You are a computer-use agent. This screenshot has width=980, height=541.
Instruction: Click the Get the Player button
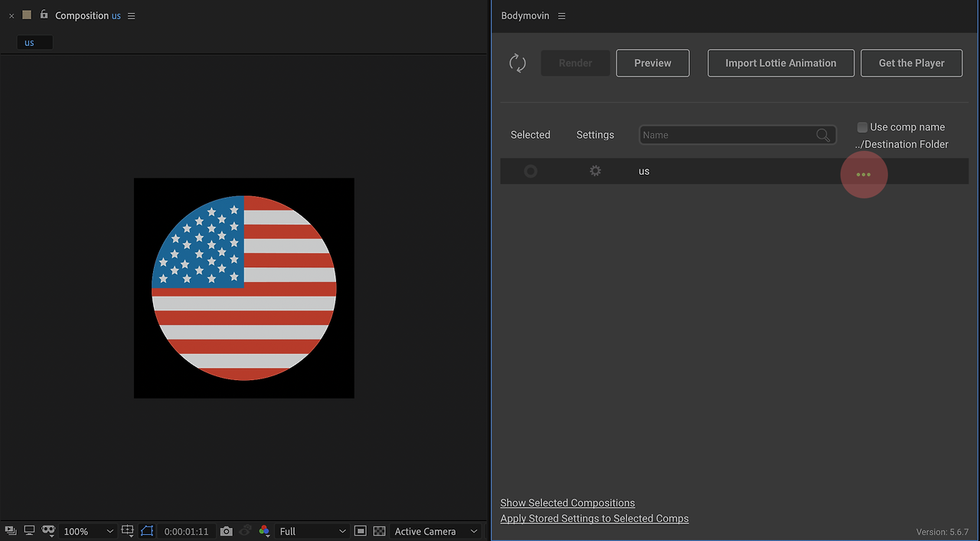coord(911,63)
